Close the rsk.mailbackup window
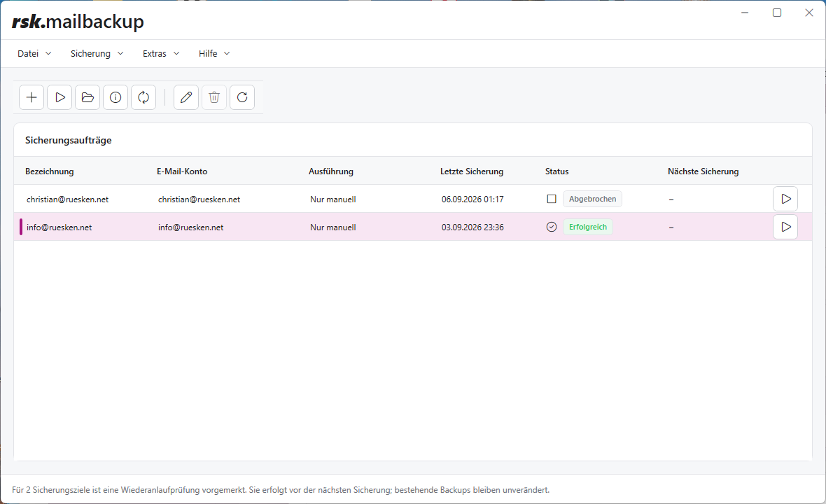The image size is (826, 504). coord(809,13)
